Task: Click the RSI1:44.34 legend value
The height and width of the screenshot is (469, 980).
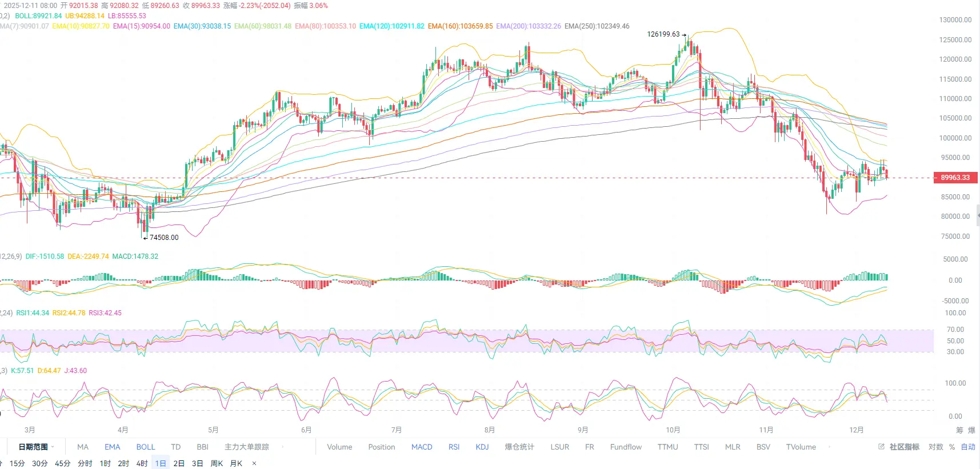Action: [x=33, y=313]
